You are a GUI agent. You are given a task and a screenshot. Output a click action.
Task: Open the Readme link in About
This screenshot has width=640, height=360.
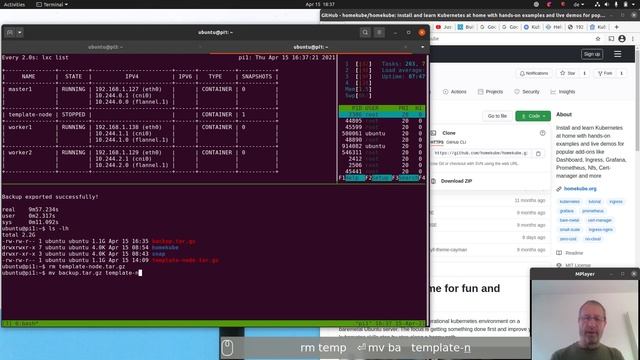574,253
